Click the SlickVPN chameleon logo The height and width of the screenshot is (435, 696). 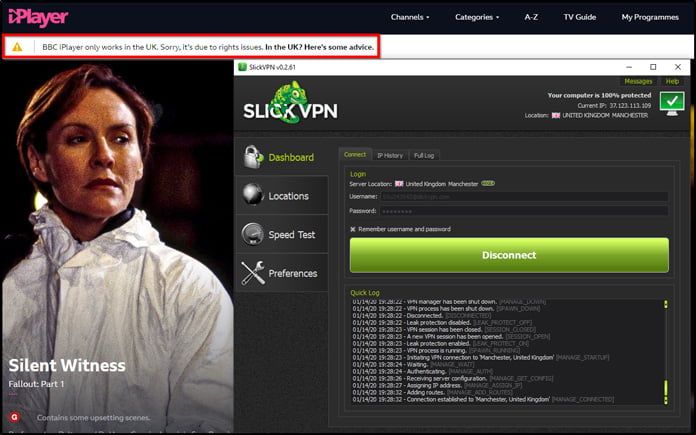pyautogui.click(x=290, y=102)
